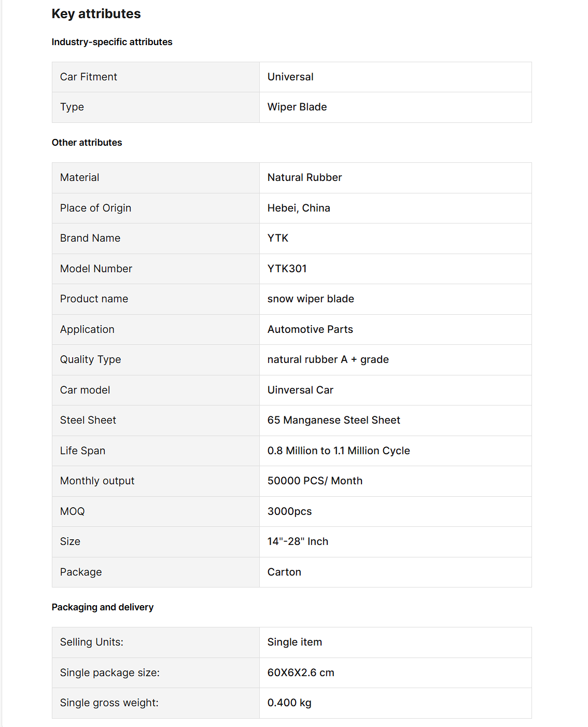Click the Automotive Parts application value

click(x=310, y=329)
